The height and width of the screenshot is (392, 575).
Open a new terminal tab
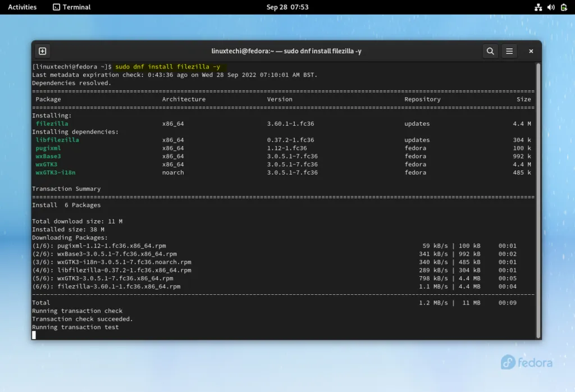tap(43, 51)
